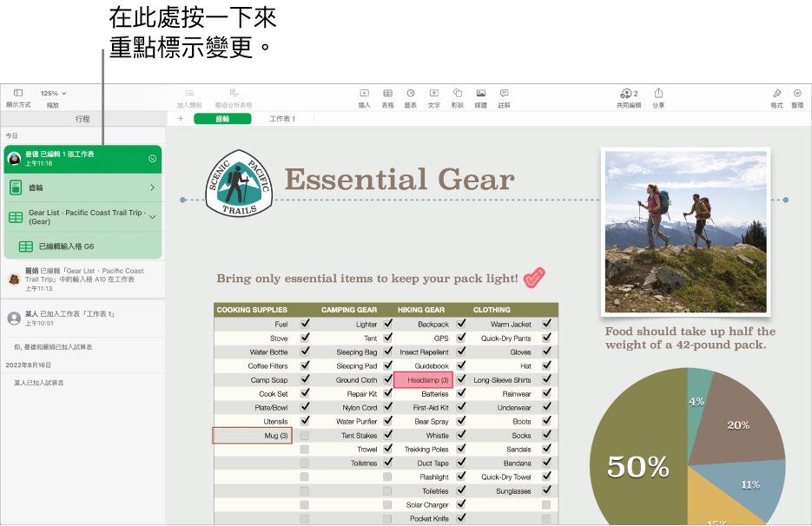
Task: Select the Food should take up half caption
Action: 690,338
